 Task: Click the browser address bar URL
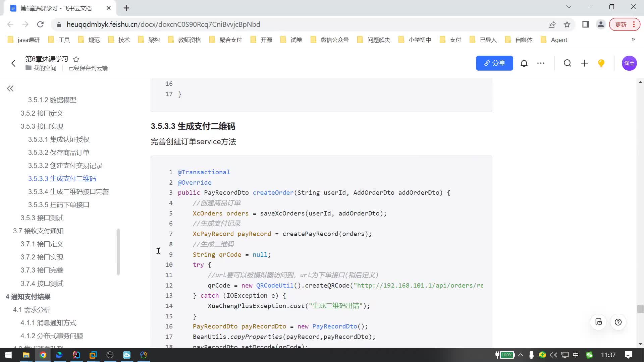163,24
